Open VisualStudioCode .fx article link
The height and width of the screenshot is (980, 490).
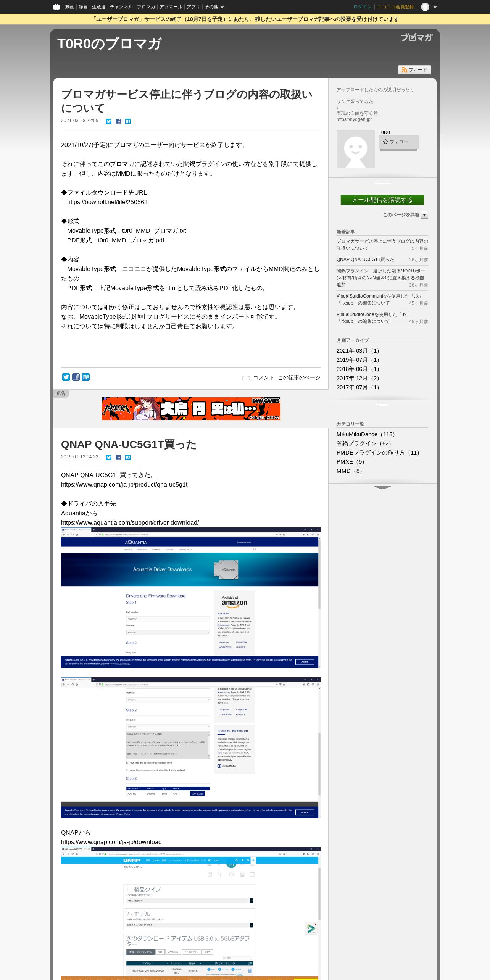coord(373,318)
